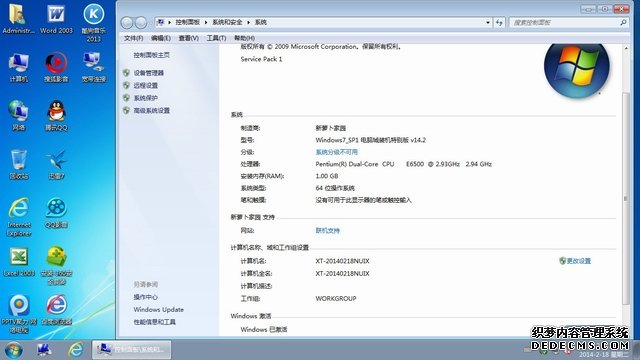Select the computer name XT-20140218NUIX text

pyautogui.click(x=342, y=261)
